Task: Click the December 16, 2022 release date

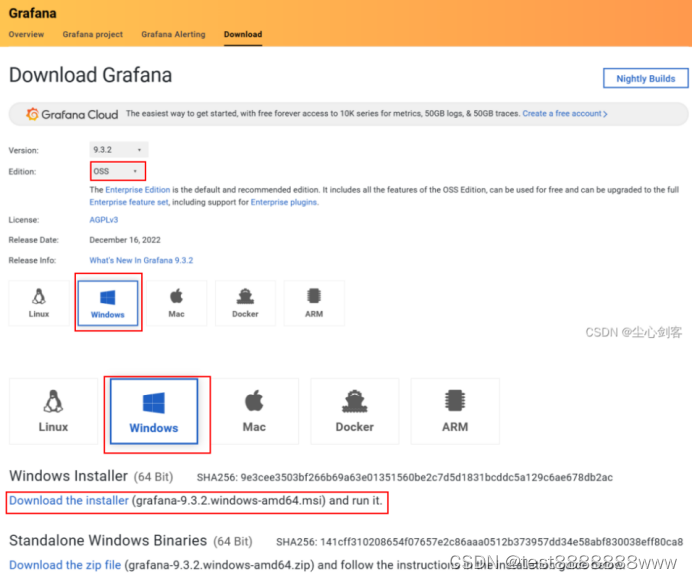Action: click(x=125, y=240)
